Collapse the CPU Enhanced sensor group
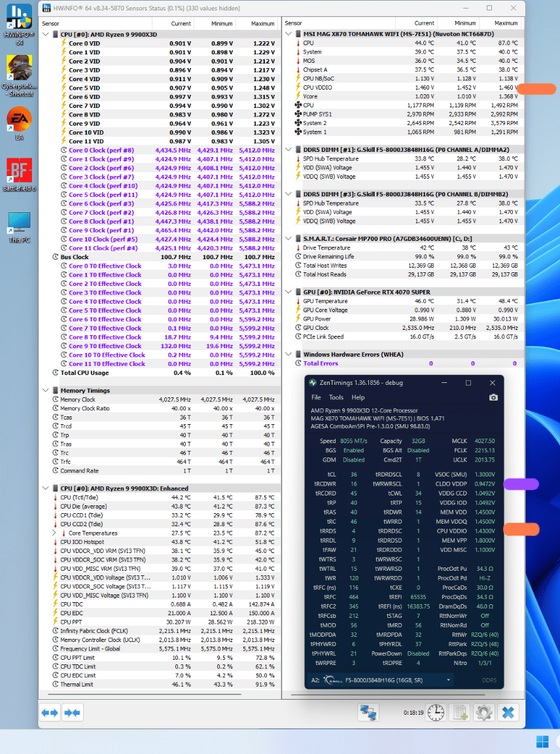 46,488
